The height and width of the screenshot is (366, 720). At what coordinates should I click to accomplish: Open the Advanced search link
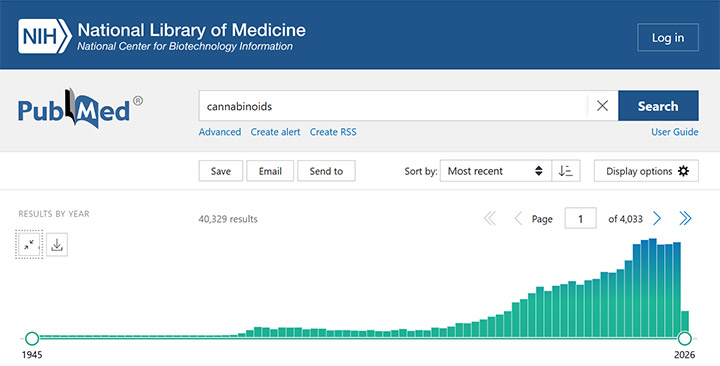pyautogui.click(x=220, y=132)
